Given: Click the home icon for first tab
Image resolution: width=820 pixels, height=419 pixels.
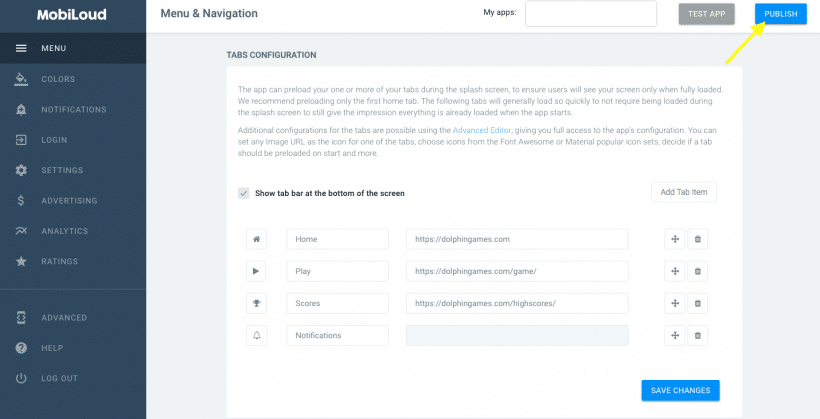Looking at the screenshot, I should tap(257, 239).
